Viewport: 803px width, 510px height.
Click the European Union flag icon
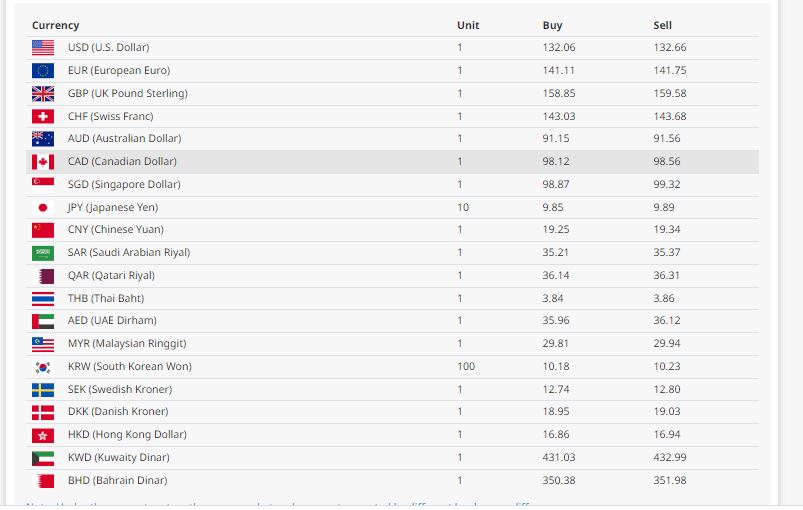click(x=43, y=70)
